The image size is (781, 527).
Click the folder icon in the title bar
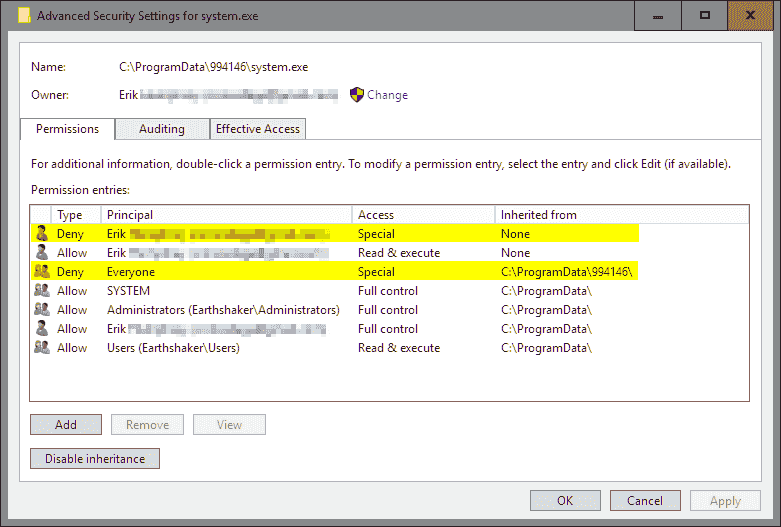pyautogui.click(x=24, y=15)
